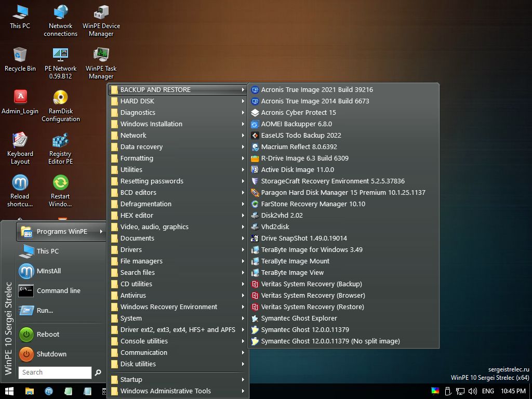532x399 pixels.
Task: Launch MInstAll from start menu
Action: pyautogui.click(x=61, y=271)
